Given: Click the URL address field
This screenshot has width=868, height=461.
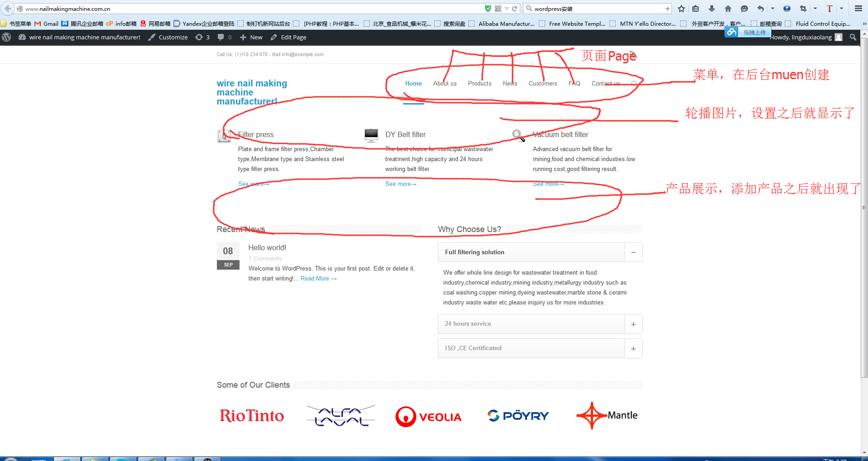Looking at the screenshot, I should coord(254,9).
